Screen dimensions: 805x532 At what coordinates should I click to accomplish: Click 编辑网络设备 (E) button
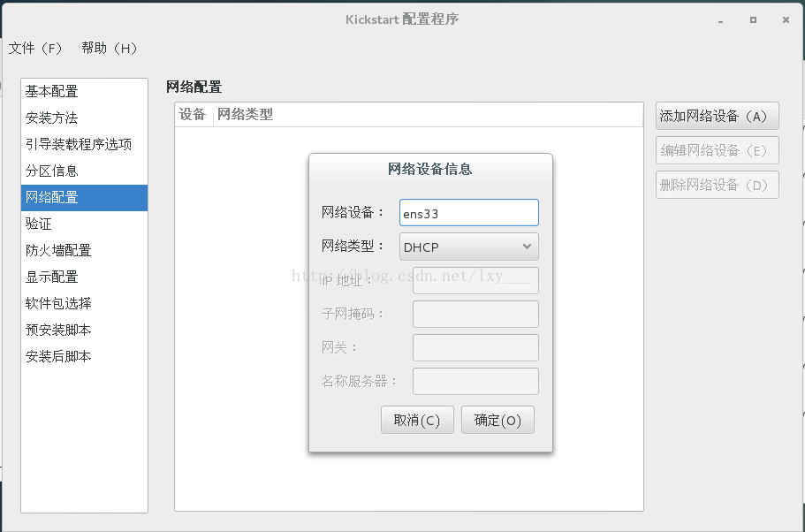point(718,150)
